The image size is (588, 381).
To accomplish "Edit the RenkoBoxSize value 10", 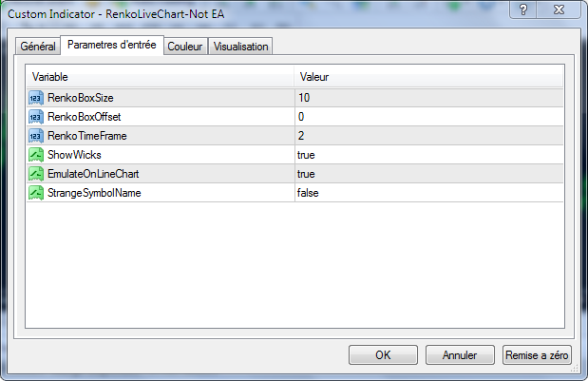I will click(427, 98).
